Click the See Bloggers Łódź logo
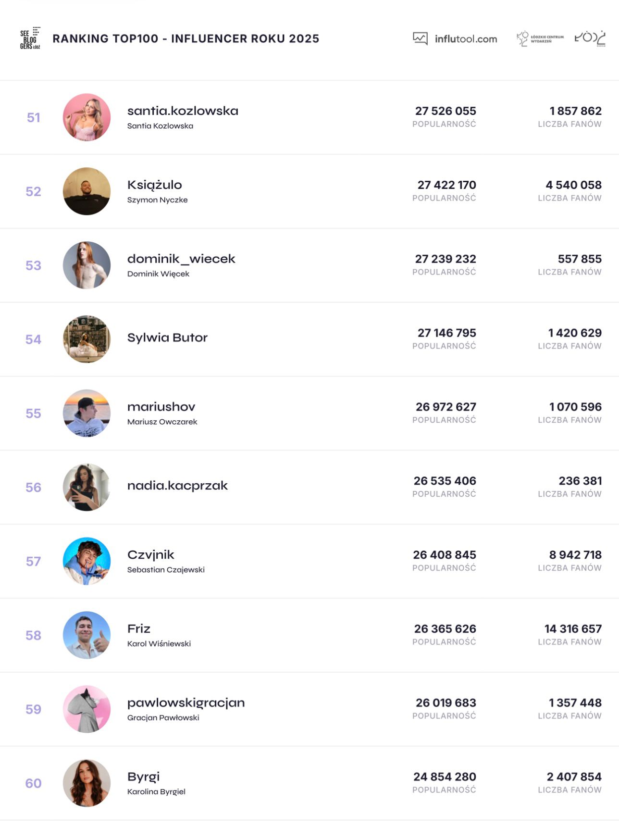619x840 pixels. click(30, 38)
